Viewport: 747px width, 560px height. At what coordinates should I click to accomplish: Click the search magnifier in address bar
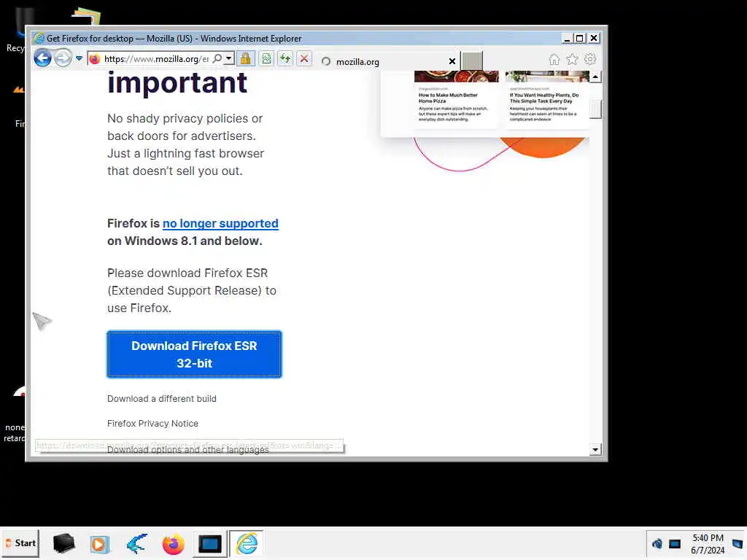217,58
